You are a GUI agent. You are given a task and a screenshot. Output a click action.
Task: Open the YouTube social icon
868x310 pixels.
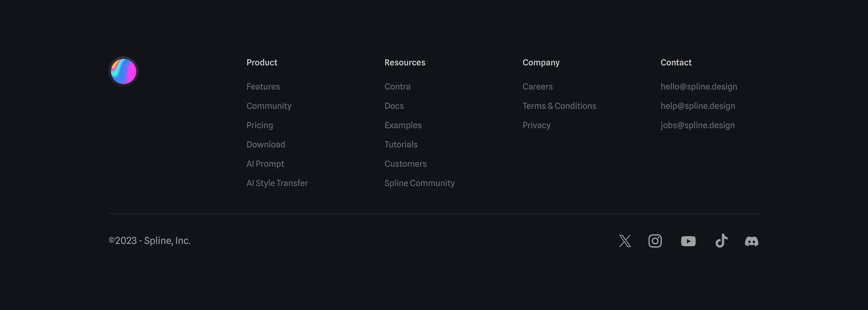tap(688, 241)
